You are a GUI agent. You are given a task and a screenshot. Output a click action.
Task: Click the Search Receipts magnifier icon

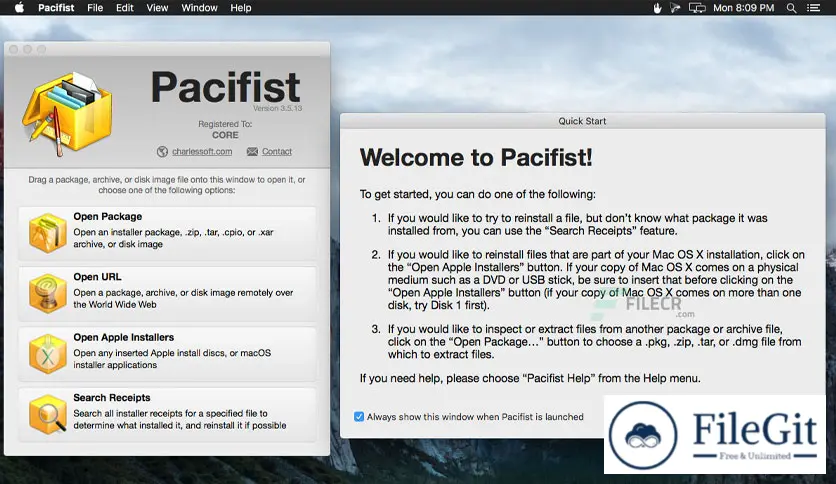pyautogui.click(x=47, y=414)
